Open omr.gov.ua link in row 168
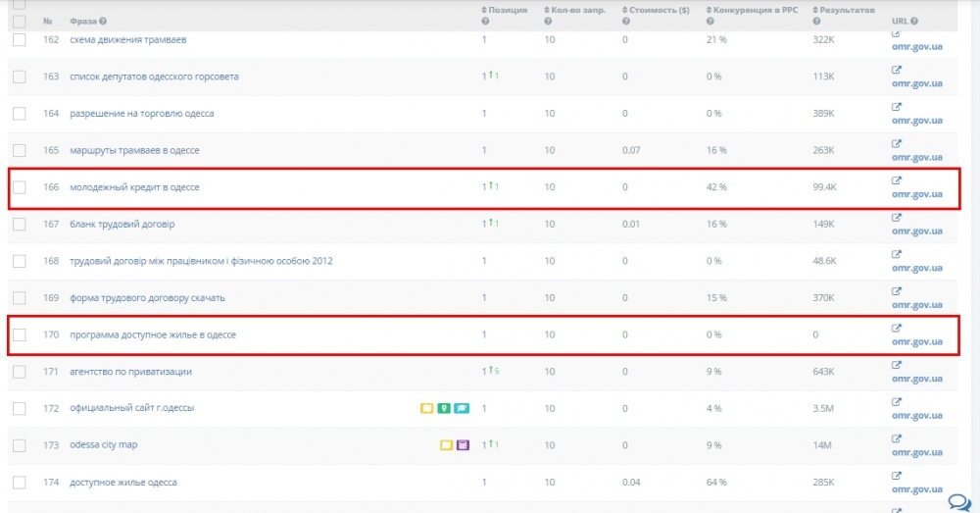The height and width of the screenshot is (513, 980). click(916, 268)
